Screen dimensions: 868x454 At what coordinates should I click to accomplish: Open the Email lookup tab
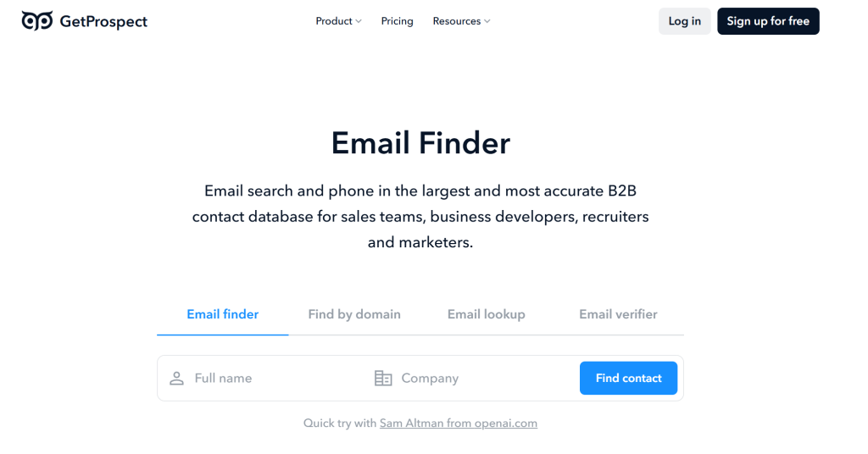point(486,314)
